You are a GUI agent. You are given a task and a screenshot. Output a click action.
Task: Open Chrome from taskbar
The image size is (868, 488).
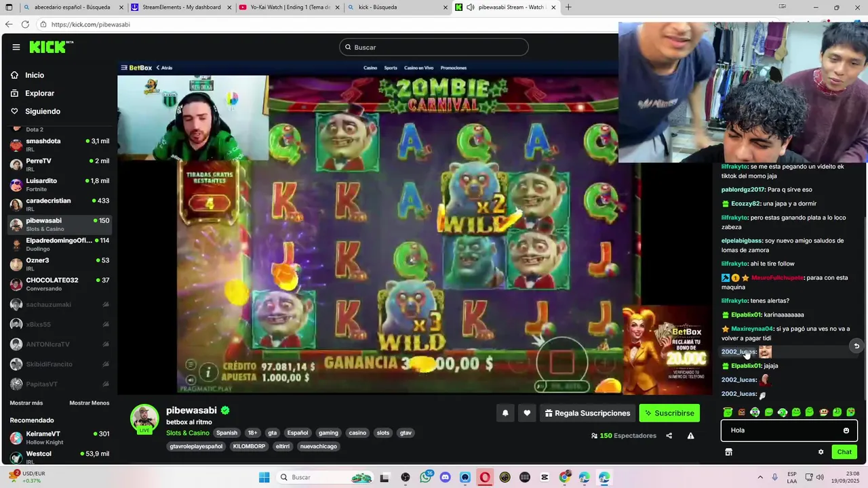(x=564, y=477)
